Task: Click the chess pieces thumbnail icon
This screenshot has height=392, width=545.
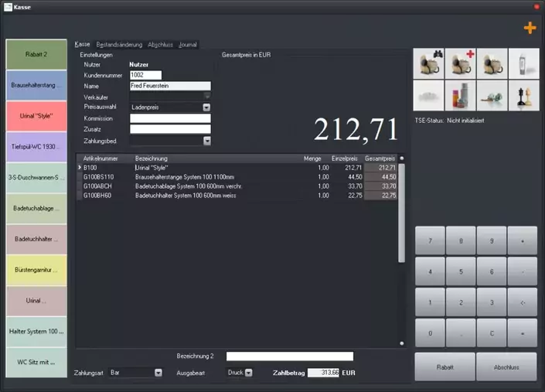Action: 524,96
